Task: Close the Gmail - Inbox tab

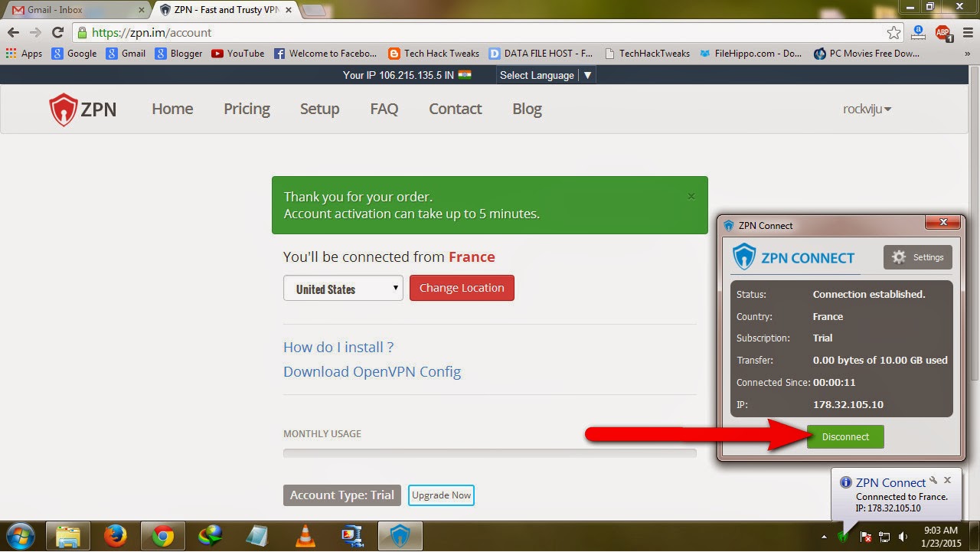Action: 141,10
